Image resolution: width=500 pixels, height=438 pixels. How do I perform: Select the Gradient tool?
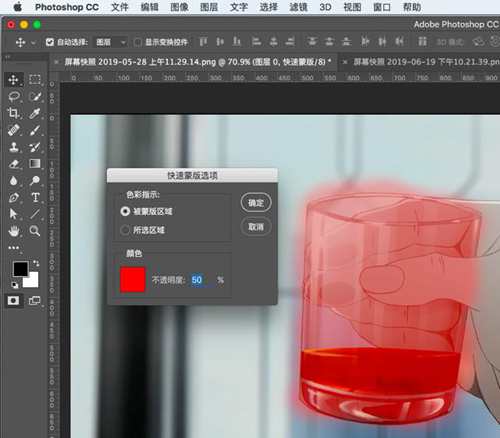pos(35,163)
